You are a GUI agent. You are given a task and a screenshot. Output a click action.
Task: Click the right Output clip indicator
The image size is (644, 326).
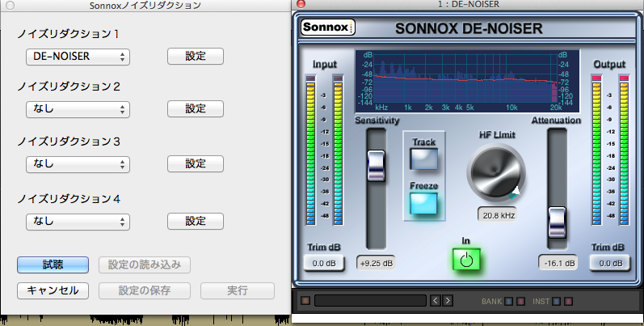[625, 78]
